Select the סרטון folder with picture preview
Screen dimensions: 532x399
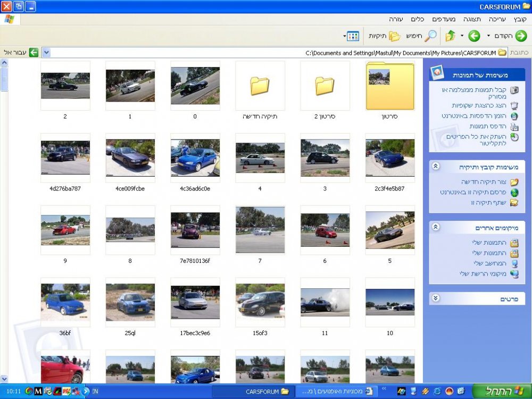tap(390, 86)
